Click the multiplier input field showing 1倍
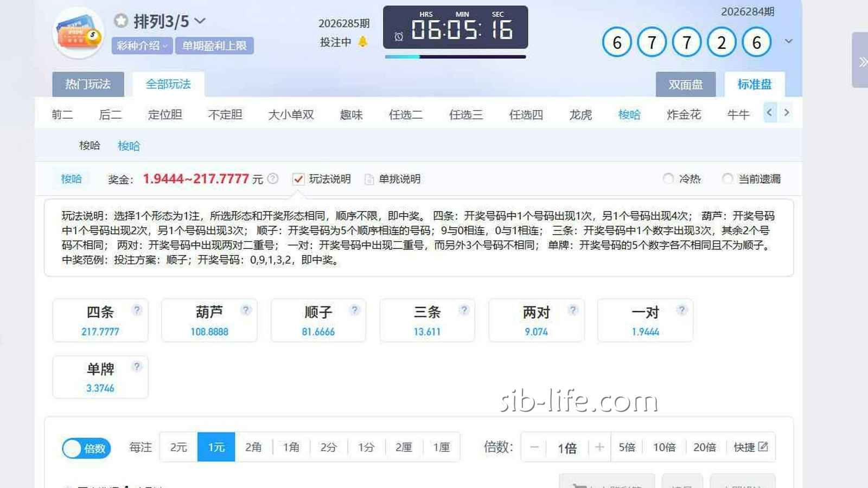Viewport: 868px width, 488px height. pos(567,448)
